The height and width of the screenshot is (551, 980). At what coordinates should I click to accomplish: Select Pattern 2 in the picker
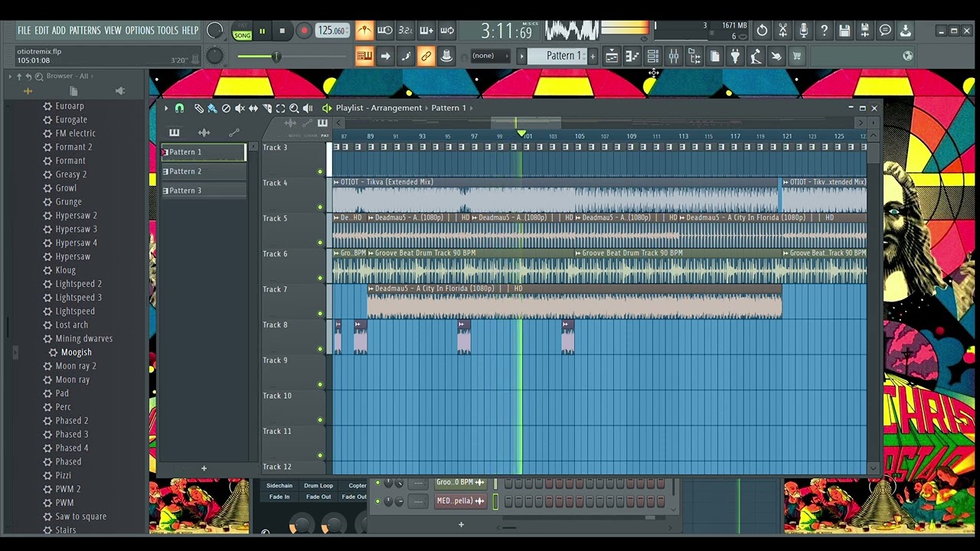(x=204, y=171)
